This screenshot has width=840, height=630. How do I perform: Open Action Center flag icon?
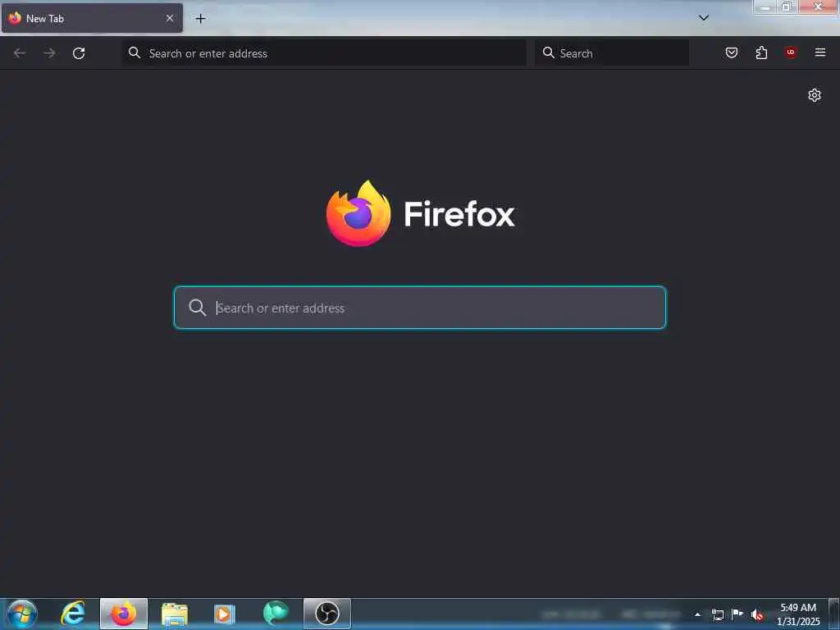pyautogui.click(x=737, y=614)
